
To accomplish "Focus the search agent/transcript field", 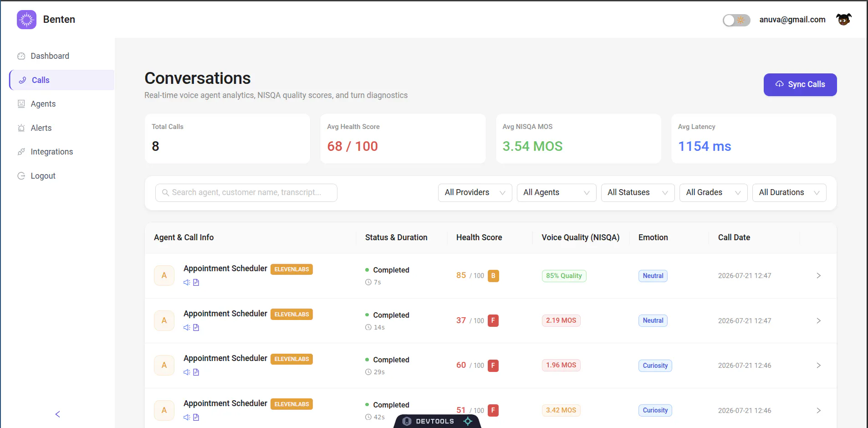I will click(x=246, y=193).
